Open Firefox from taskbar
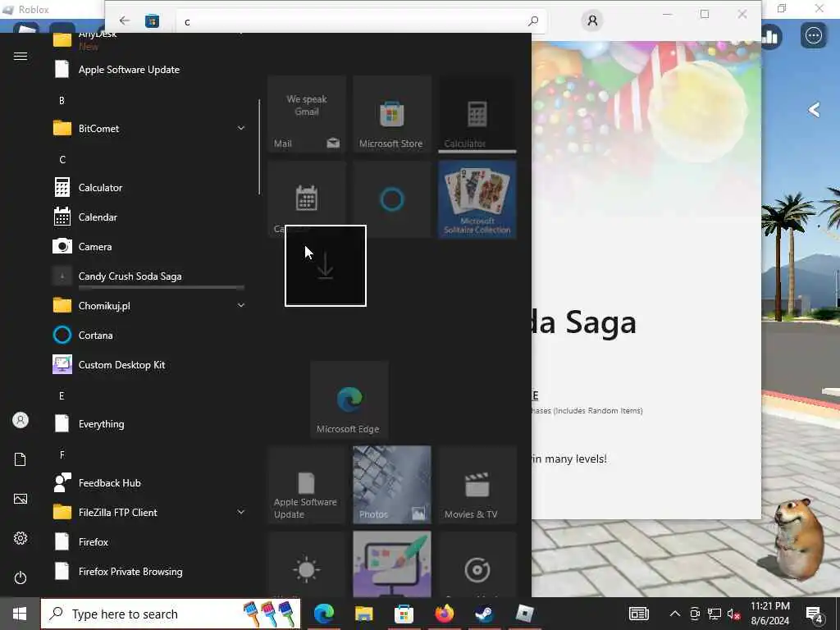840x630 pixels. point(444,614)
